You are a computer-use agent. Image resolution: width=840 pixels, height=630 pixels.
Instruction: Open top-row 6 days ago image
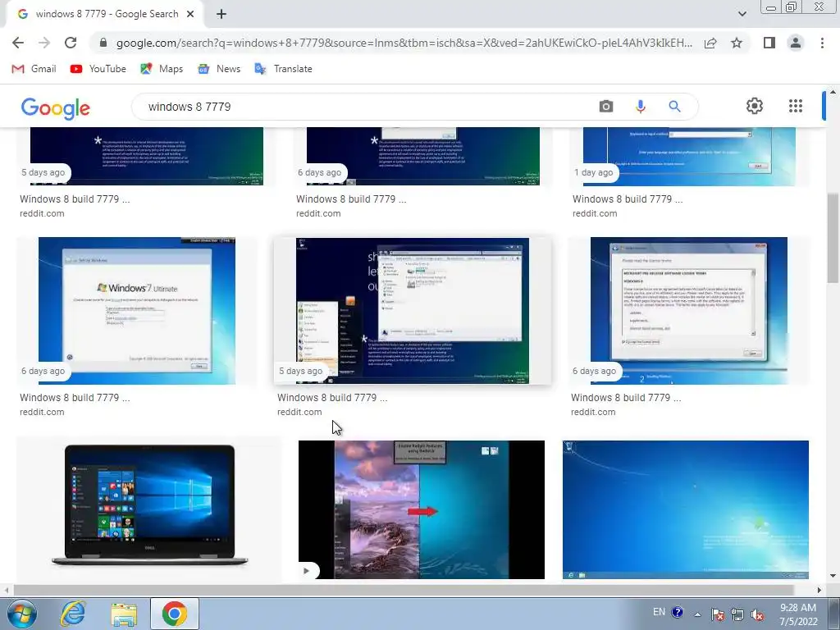422,156
